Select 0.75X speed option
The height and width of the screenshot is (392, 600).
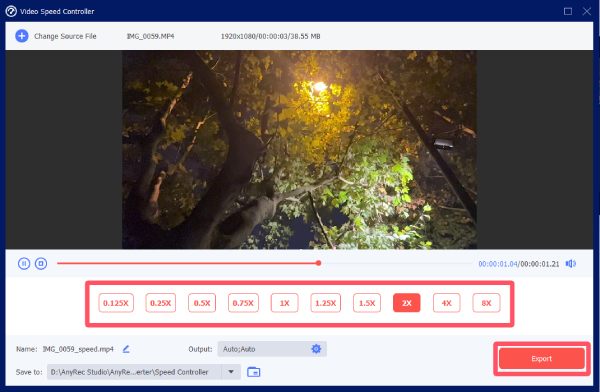[x=243, y=303]
